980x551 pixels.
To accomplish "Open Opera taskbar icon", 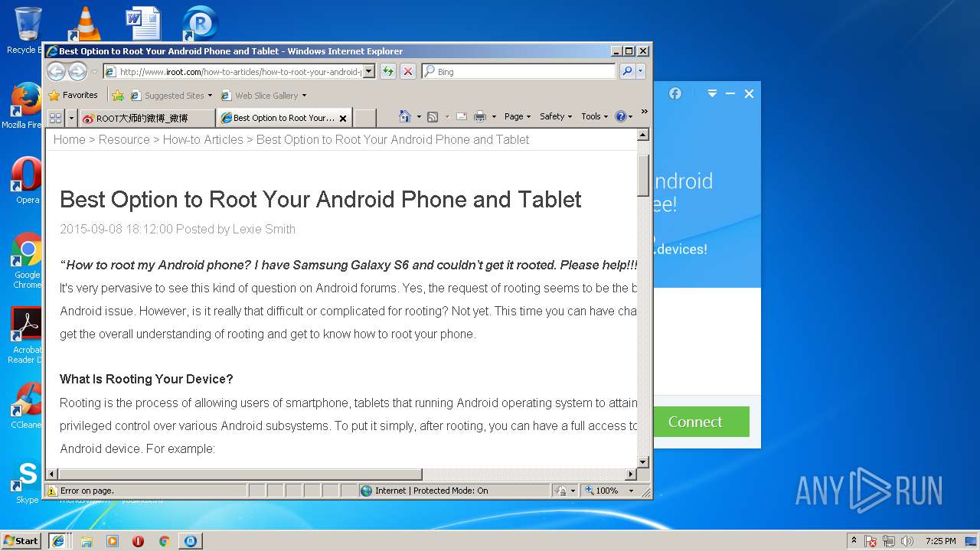I will pos(139,541).
